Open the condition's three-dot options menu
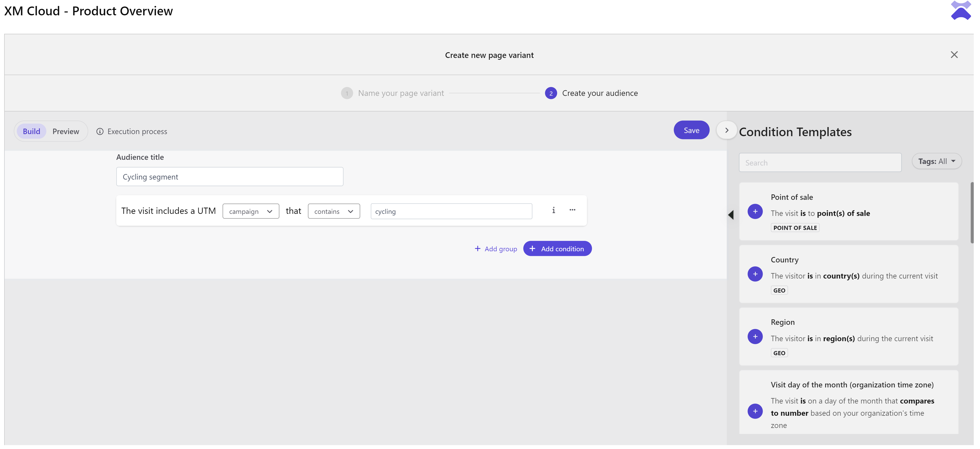The image size is (980, 449). (572, 210)
